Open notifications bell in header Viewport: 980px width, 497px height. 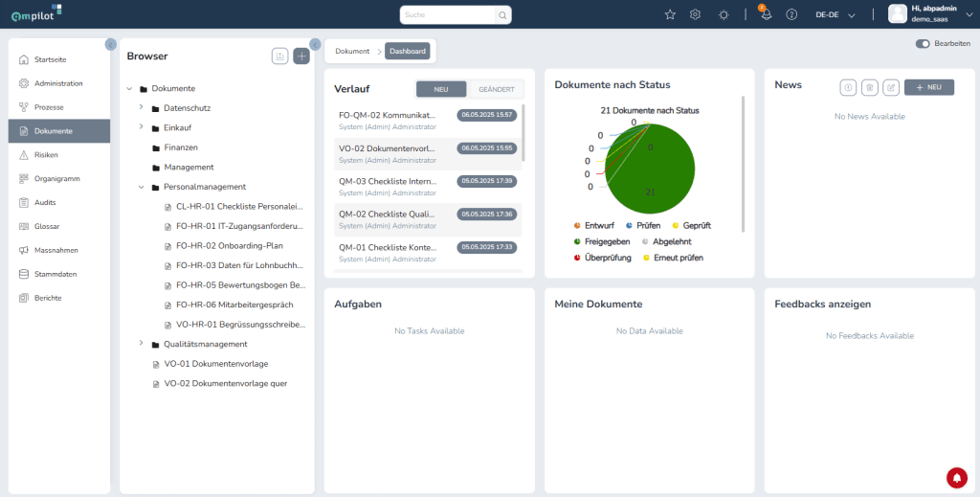766,14
